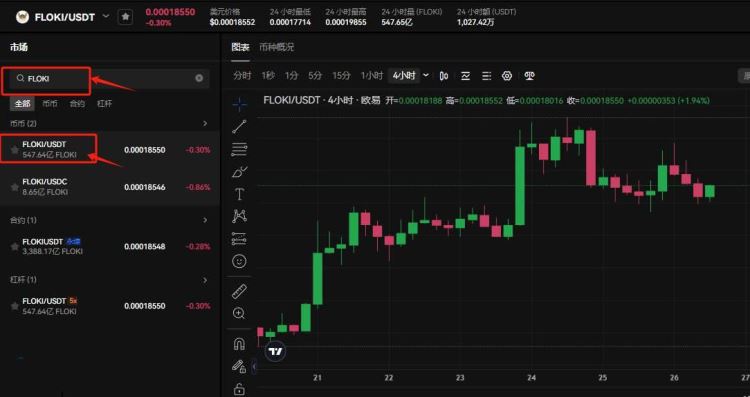750x397 pixels.
Task: Expand the 币币 (2) section chevron
Action: pos(205,123)
